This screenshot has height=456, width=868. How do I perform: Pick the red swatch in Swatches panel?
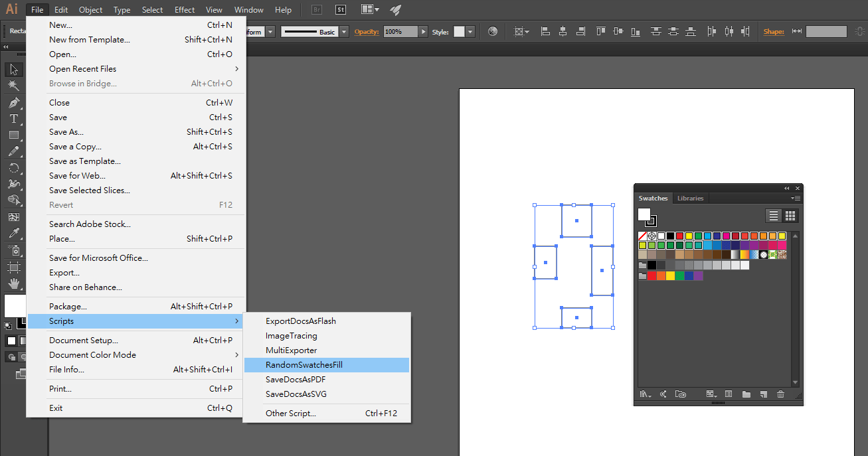coord(680,236)
